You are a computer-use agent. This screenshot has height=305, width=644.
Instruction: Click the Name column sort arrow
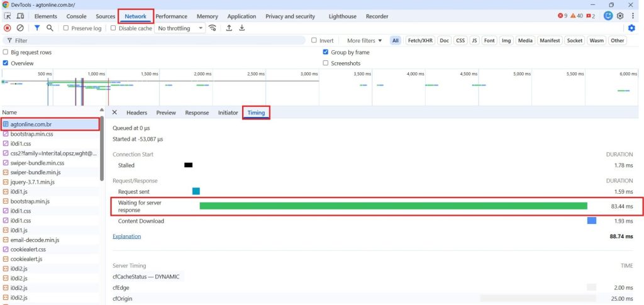pos(101,110)
